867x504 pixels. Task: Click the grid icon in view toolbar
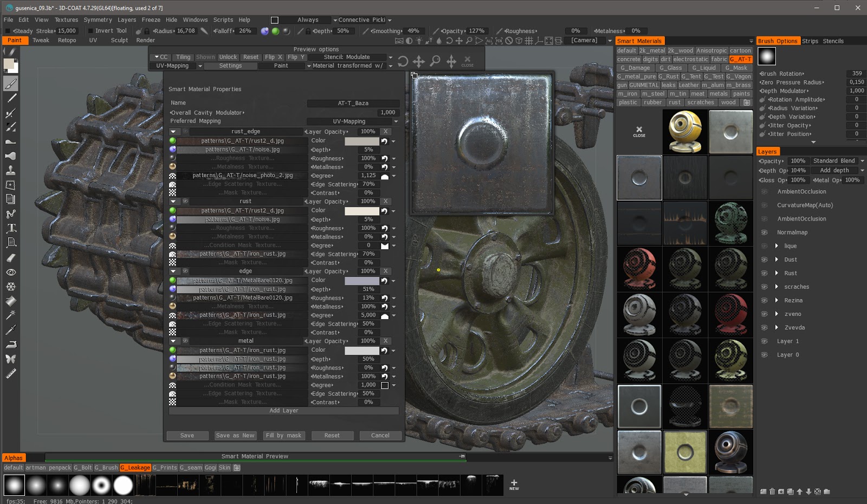tap(528, 41)
